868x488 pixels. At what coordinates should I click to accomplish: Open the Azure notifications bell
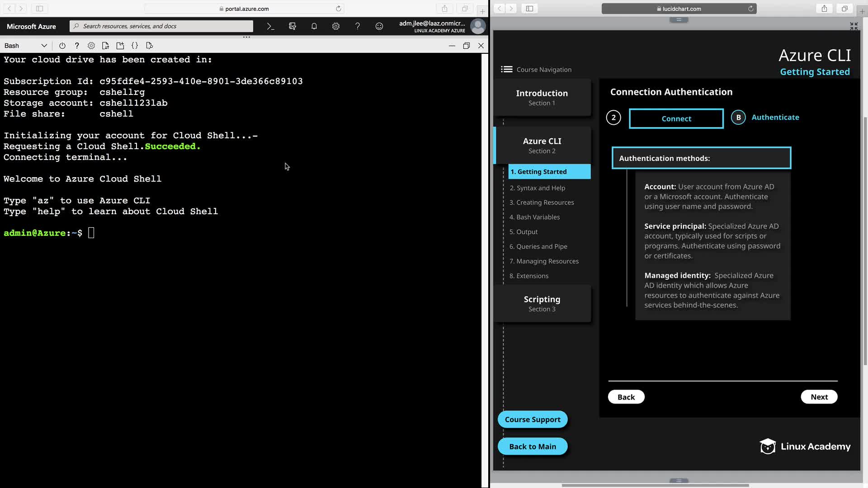pyautogui.click(x=314, y=26)
